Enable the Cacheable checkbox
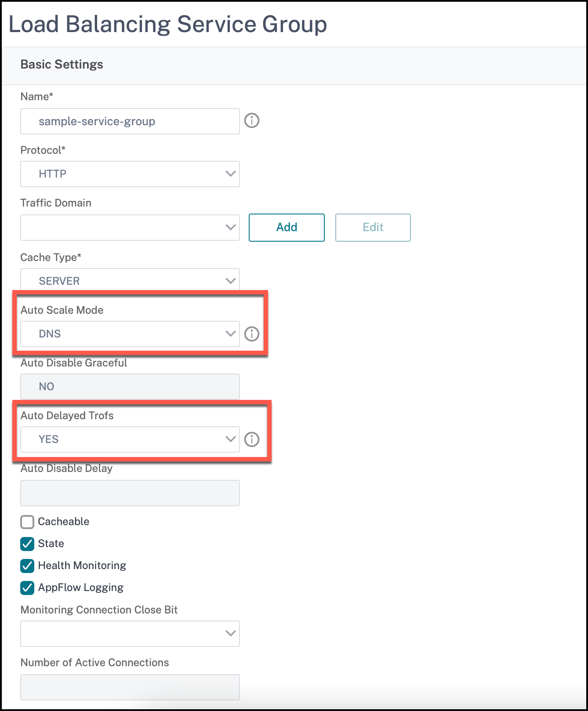588x711 pixels. pyautogui.click(x=27, y=522)
